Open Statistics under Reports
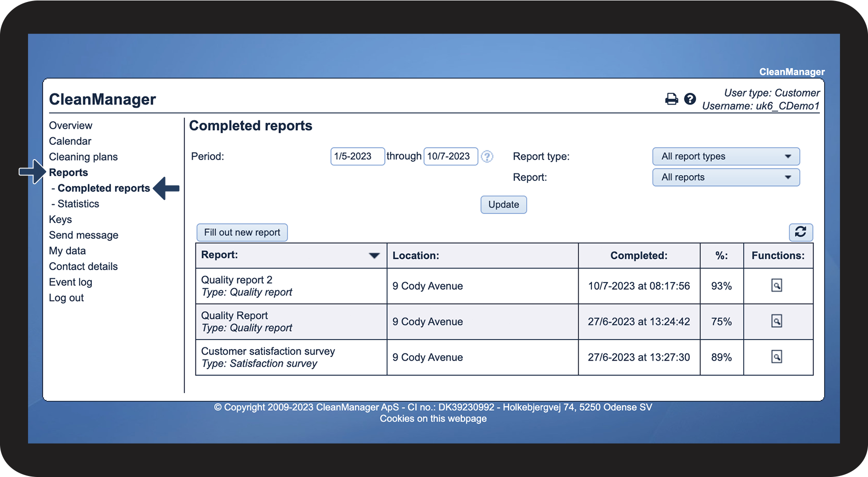 [x=78, y=204]
